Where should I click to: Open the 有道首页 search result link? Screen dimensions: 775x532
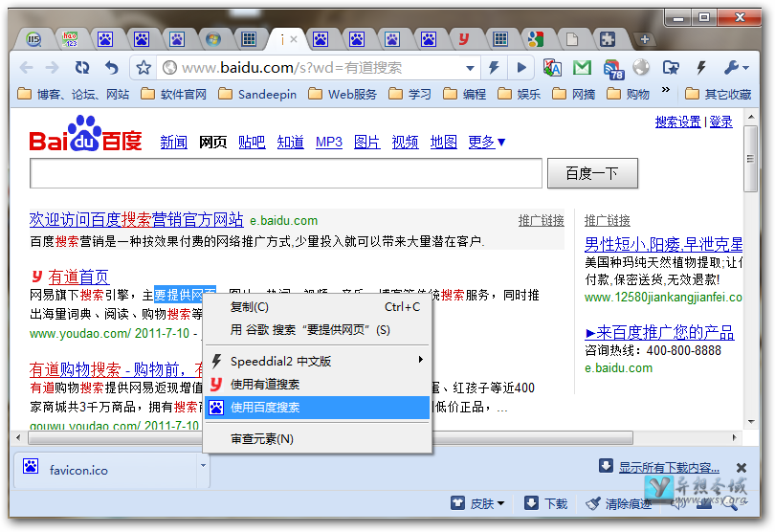click(x=78, y=277)
